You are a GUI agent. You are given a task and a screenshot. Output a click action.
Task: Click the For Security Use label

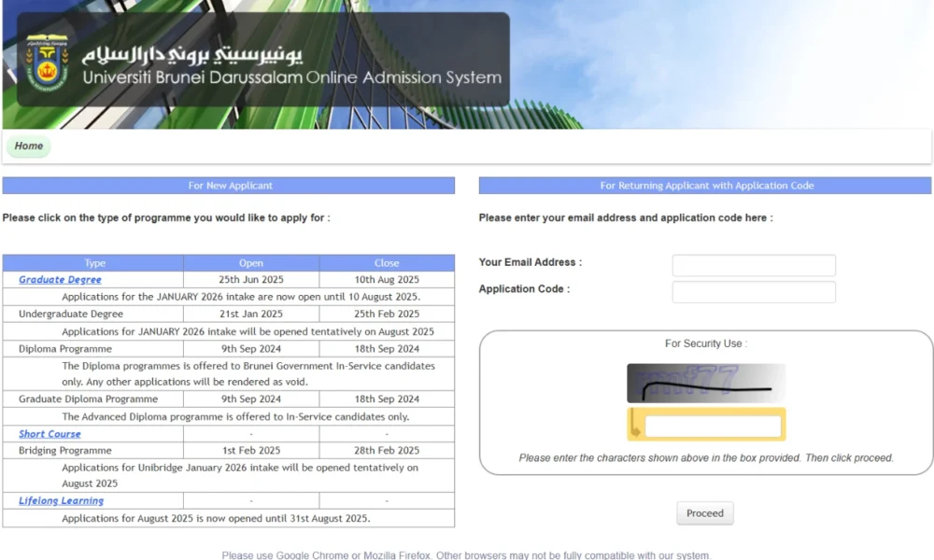[x=706, y=343]
